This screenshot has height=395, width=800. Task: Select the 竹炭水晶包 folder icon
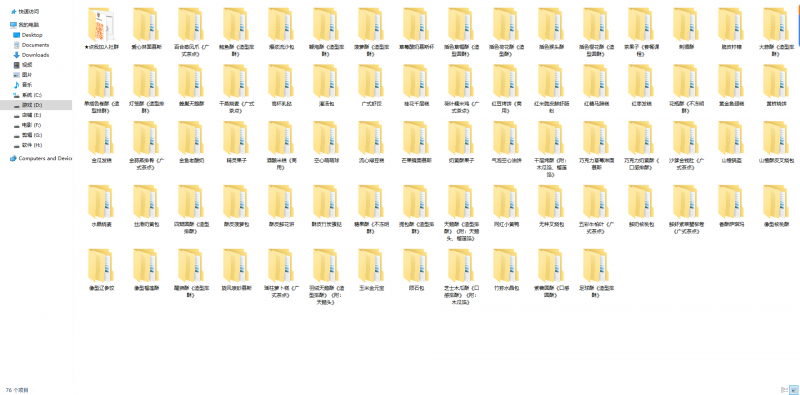[x=506, y=266]
